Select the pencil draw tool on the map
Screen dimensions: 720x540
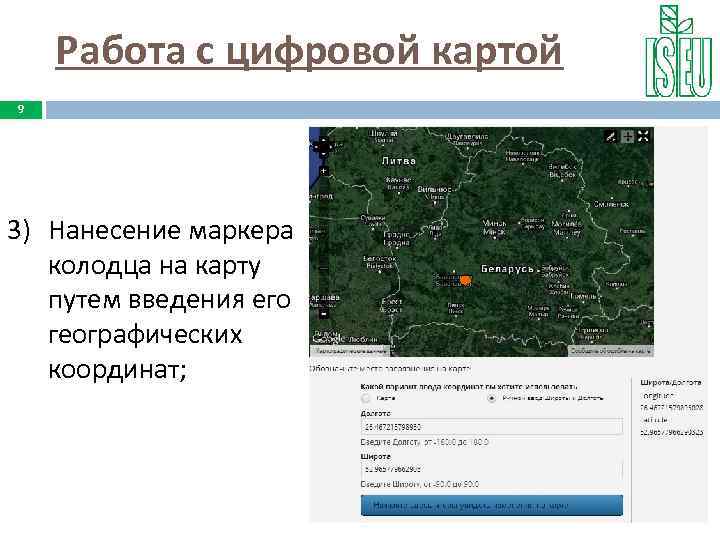coord(611,136)
